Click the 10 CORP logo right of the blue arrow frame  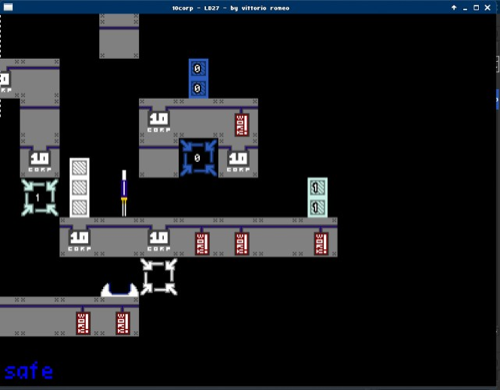[x=238, y=162]
